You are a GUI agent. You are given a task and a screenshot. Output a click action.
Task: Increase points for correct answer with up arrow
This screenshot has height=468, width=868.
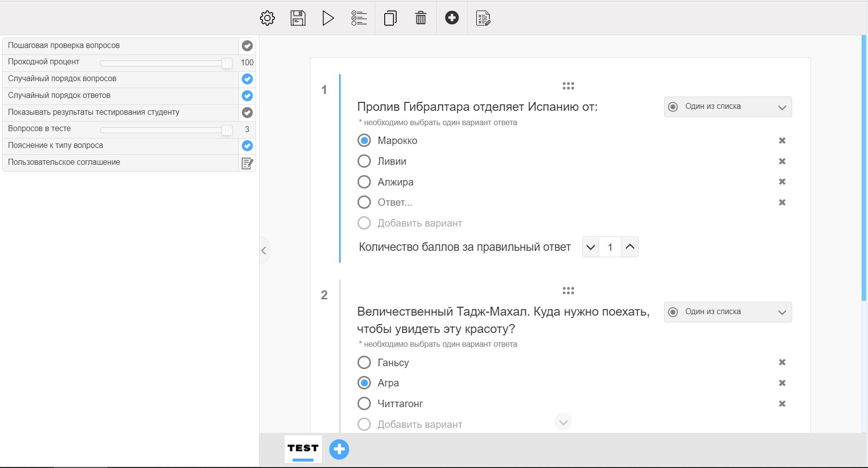[629, 247]
